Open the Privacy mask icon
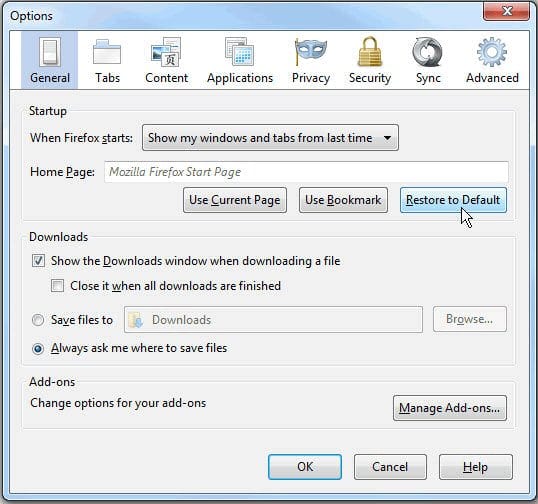Screen dimensions: 538x504 click(311, 52)
